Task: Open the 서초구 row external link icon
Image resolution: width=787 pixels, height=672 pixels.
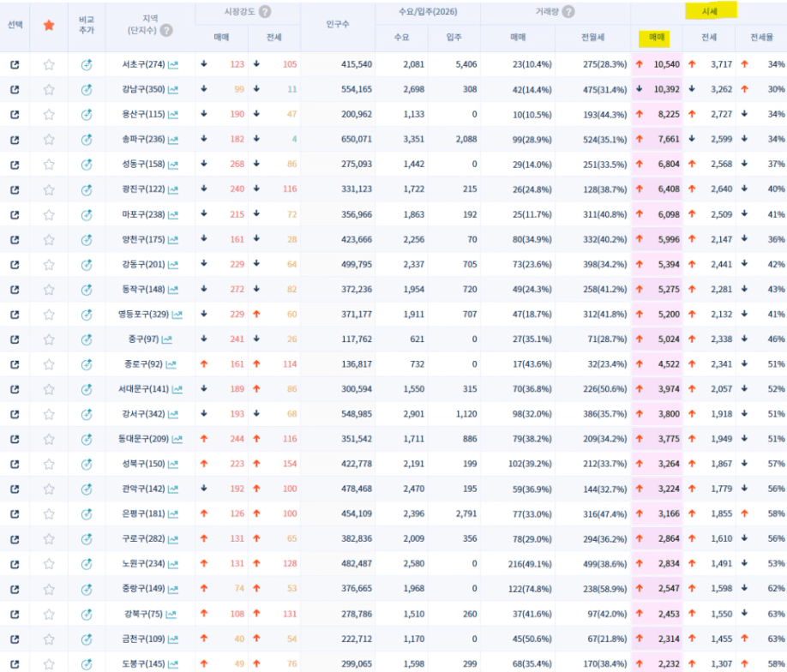Action: point(15,65)
